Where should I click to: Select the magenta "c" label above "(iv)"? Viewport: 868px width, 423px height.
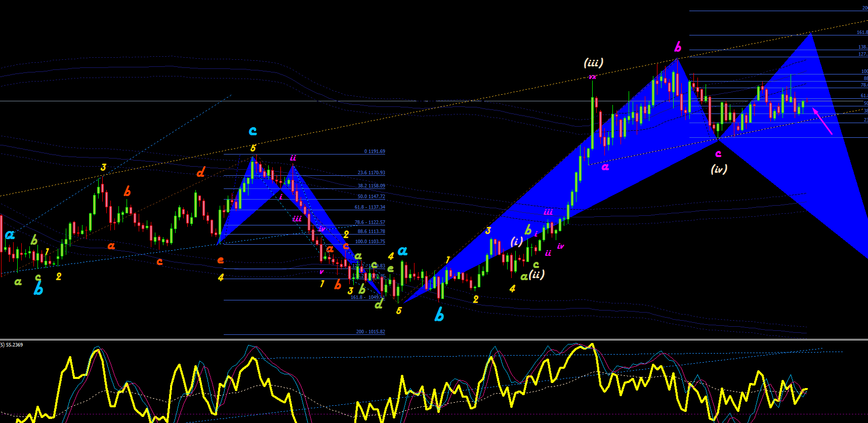coord(718,153)
